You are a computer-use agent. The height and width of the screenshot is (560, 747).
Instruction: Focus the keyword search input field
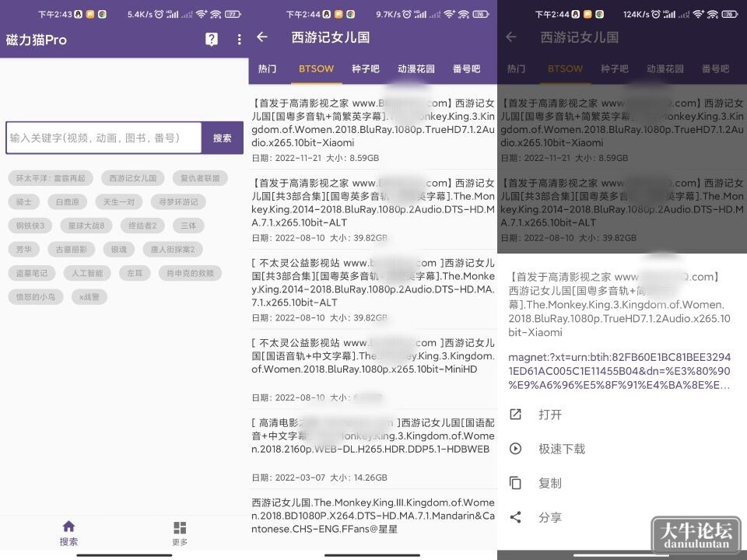tap(103, 138)
